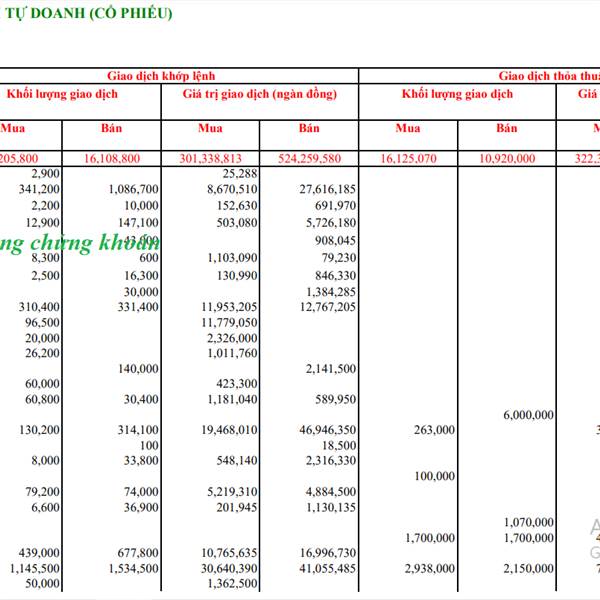
Task: Click total value 301,338,813
Action: pos(210,158)
